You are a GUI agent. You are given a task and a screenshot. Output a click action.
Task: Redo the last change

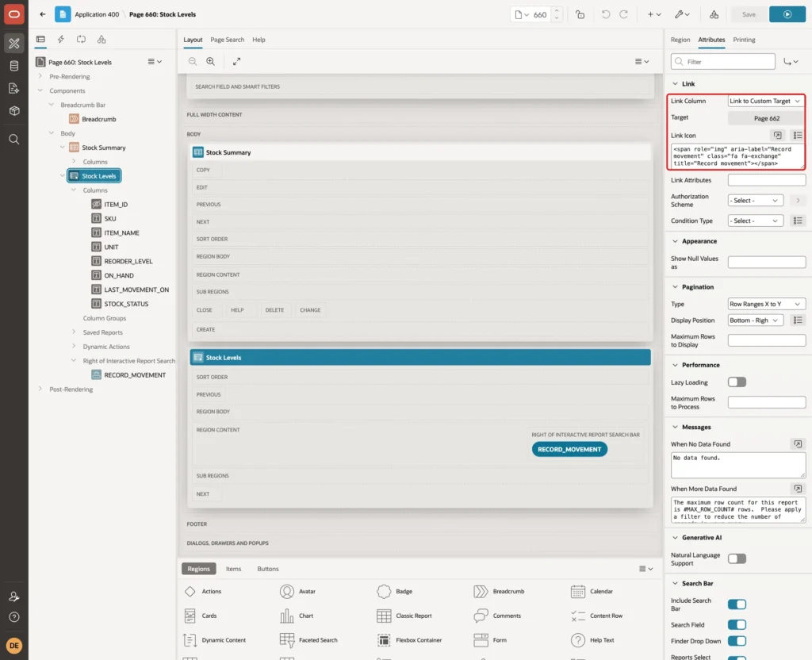click(623, 14)
